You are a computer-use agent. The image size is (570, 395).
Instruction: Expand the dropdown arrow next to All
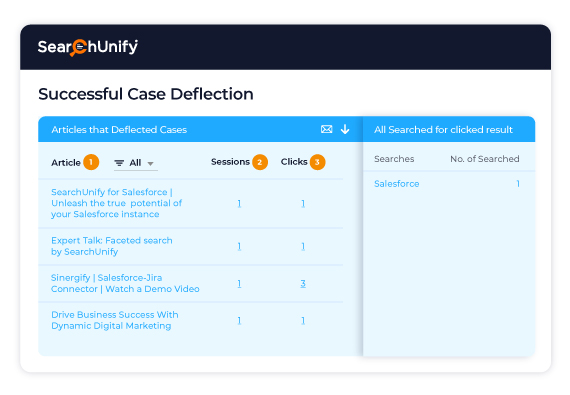pos(150,164)
